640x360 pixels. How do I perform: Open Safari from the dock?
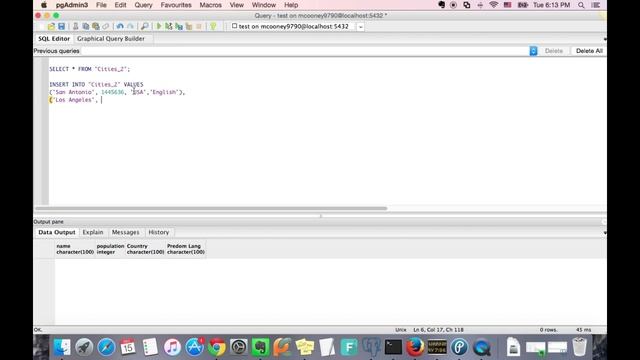[107, 347]
